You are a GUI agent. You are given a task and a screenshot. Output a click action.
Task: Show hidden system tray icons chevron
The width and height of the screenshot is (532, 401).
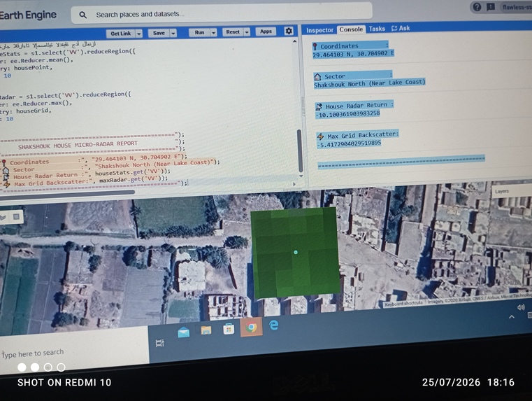[511, 317]
